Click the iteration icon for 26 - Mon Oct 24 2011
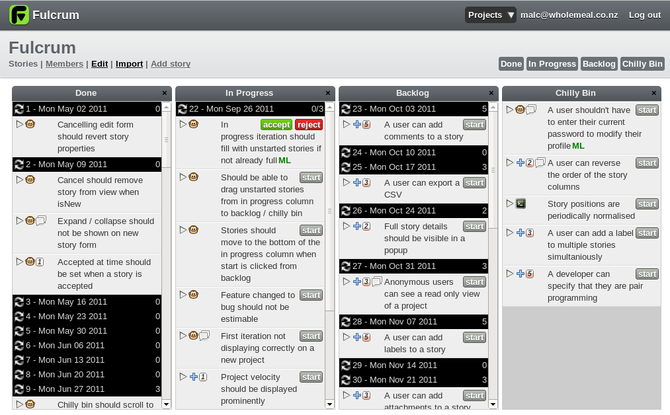 point(346,211)
